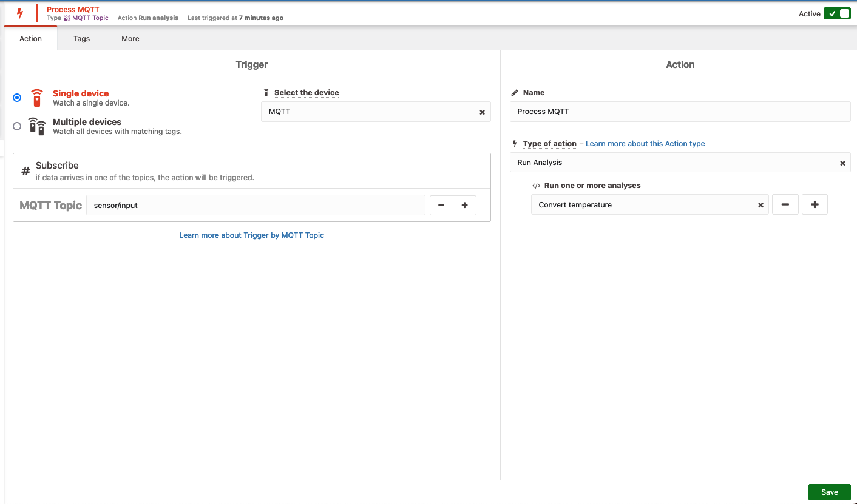
Task: Clear the selected MQTT device
Action: (x=482, y=112)
